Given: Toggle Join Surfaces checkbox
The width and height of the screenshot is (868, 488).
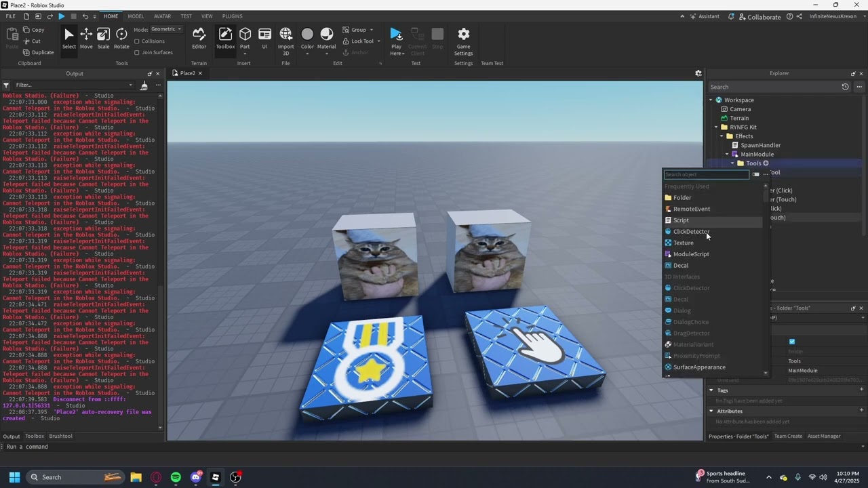Looking at the screenshot, I should click(137, 52).
